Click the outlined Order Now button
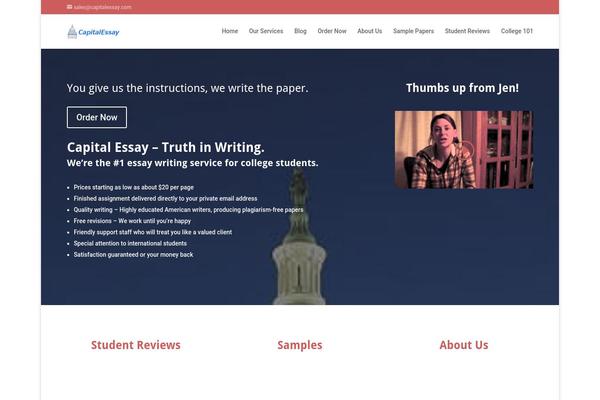Screen dimensions: 600x400 (97, 117)
